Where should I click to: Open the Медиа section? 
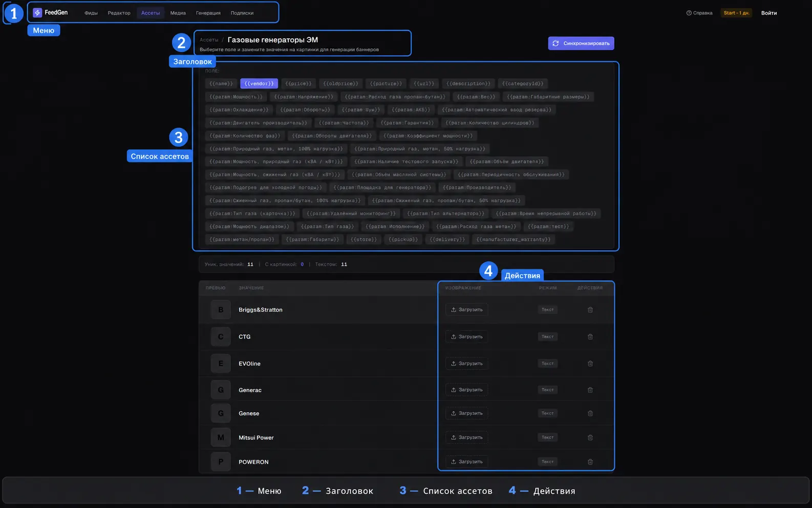[x=178, y=13]
